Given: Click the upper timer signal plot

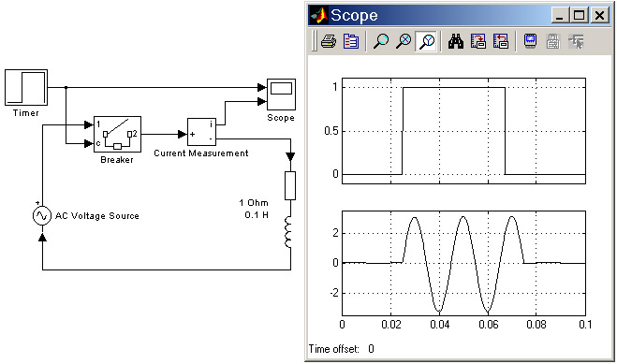Looking at the screenshot, I should pos(463,131).
